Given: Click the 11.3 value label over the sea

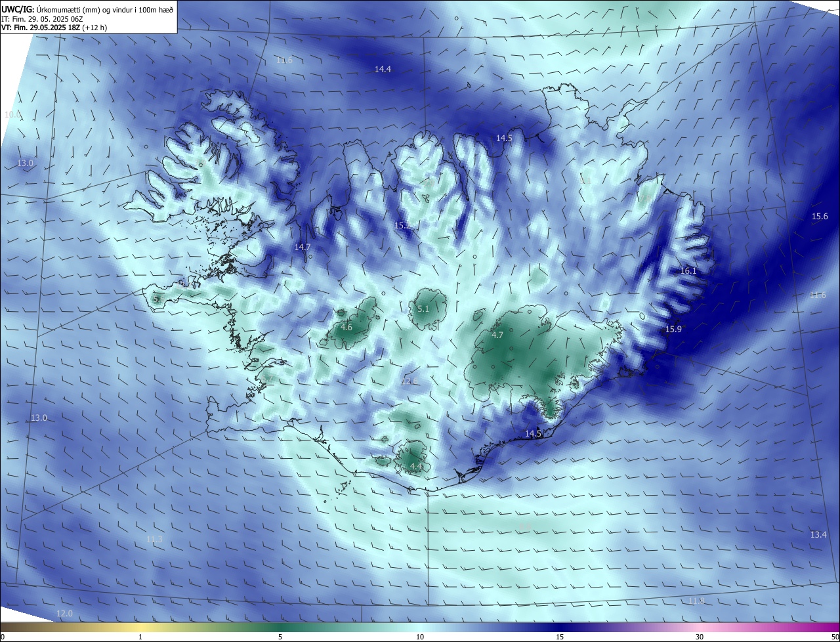Looking at the screenshot, I should [154, 540].
